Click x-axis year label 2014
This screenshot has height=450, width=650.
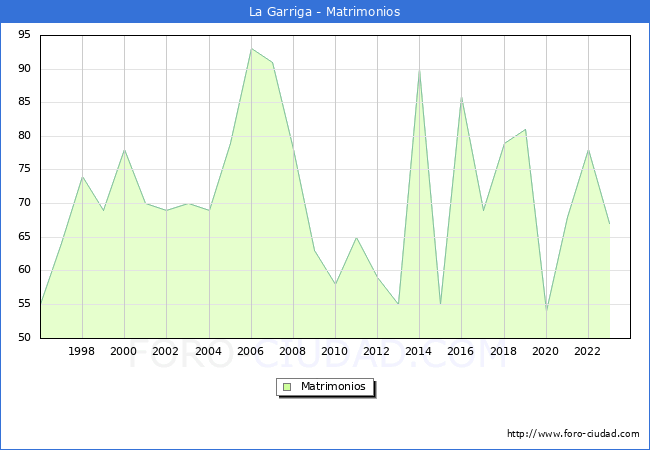click(x=419, y=351)
